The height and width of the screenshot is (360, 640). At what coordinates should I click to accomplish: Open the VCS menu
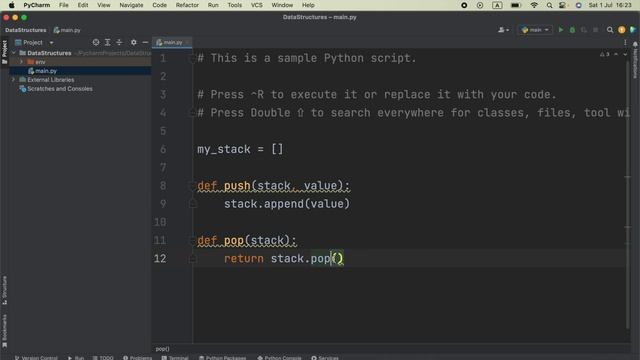257,5
